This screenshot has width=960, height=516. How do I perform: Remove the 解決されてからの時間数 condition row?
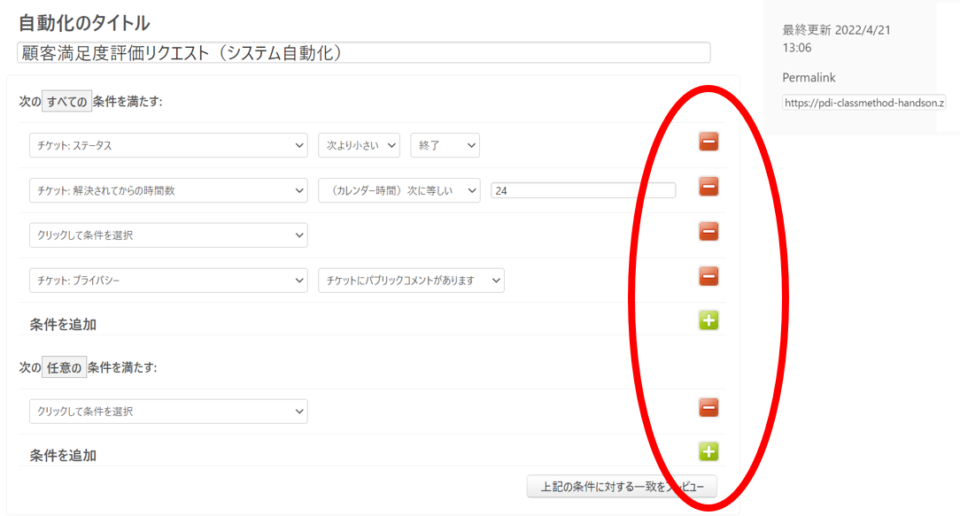click(708, 187)
